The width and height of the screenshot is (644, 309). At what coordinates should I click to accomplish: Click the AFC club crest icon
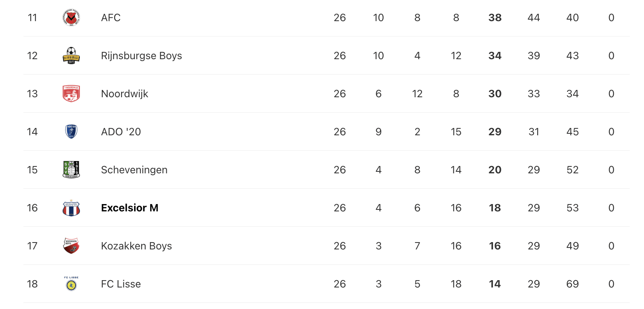71,18
